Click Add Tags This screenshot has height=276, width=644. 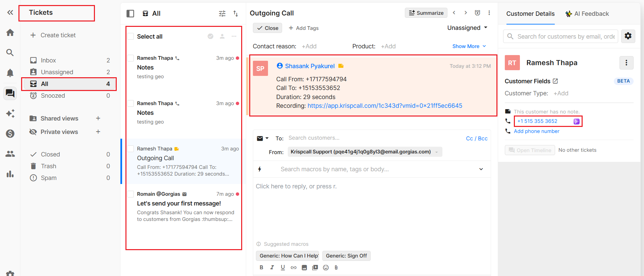(x=304, y=28)
